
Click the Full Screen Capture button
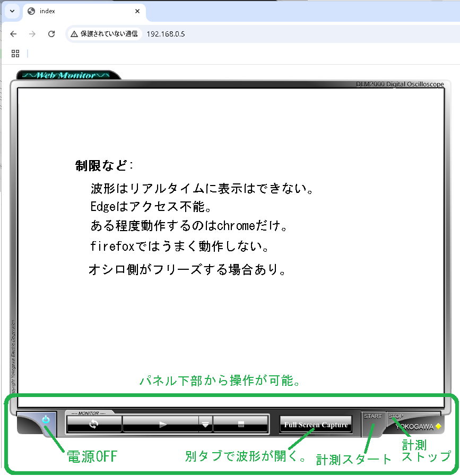(316, 425)
